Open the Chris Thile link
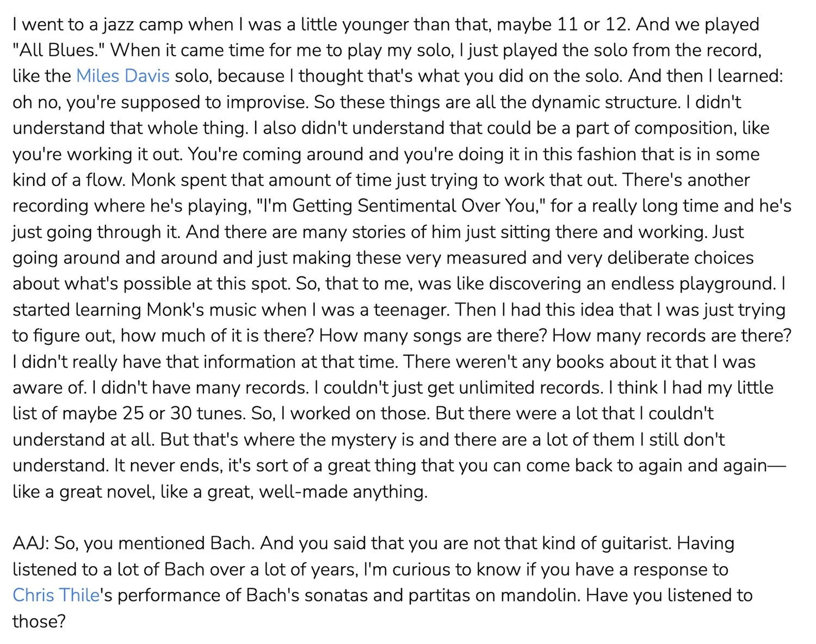Screen dimensions: 816x644 pos(56,595)
